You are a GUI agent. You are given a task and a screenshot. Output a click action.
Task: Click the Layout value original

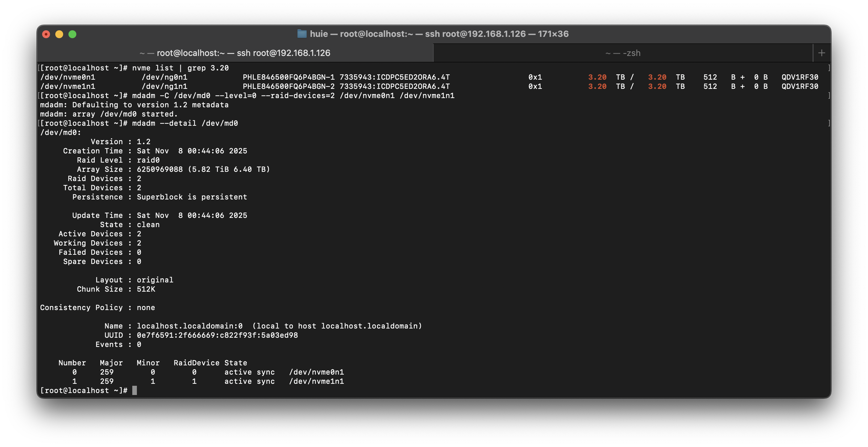pyautogui.click(x=155, y=280)
